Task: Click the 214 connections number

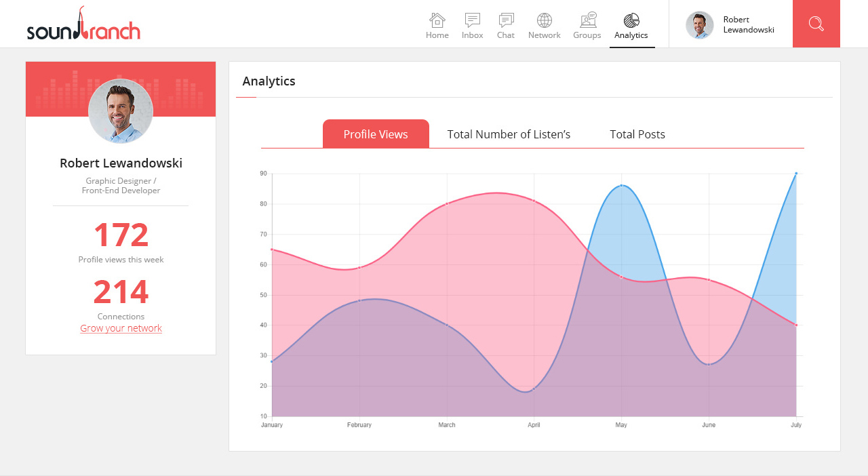Action: [121, 292]
